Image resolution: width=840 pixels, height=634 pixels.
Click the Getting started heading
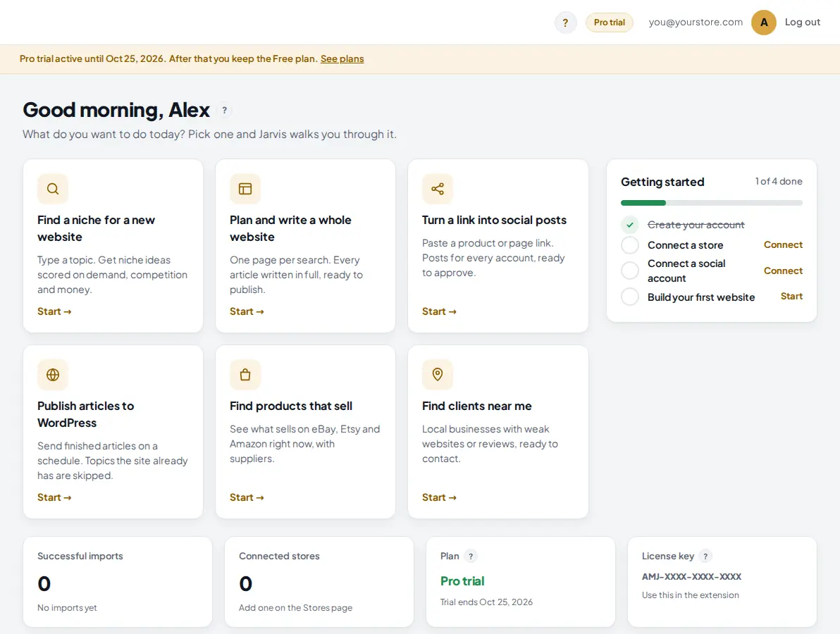[662, 182]
